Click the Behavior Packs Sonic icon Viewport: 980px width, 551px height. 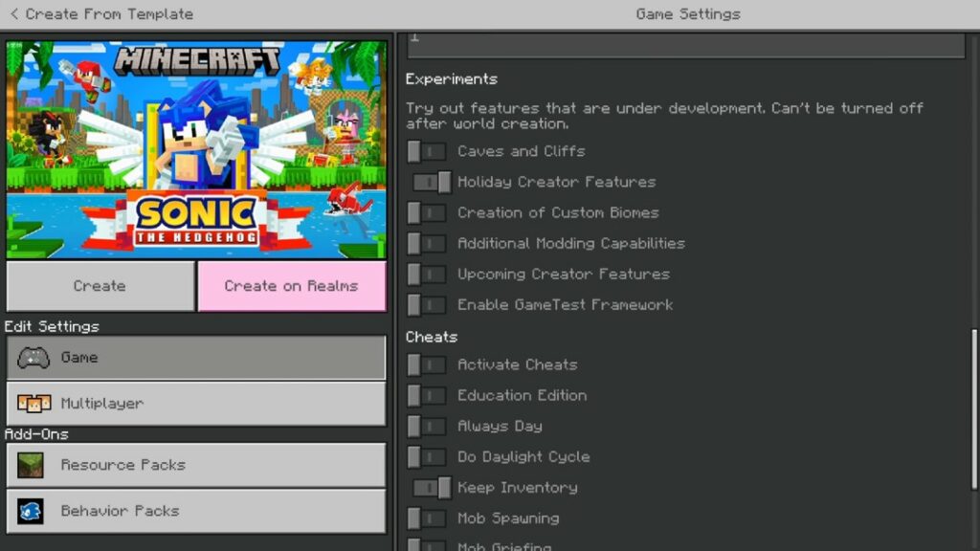(x=31, y=511)
